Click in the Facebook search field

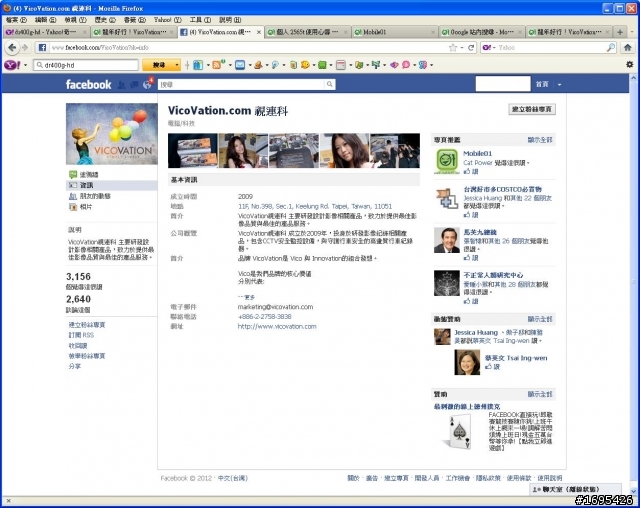242,84
